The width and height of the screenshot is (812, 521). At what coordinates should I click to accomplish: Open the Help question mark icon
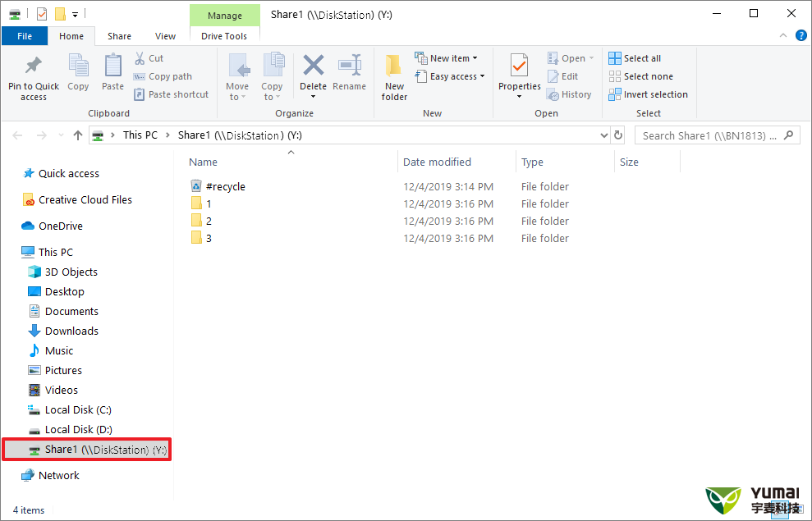pos(801,36)
